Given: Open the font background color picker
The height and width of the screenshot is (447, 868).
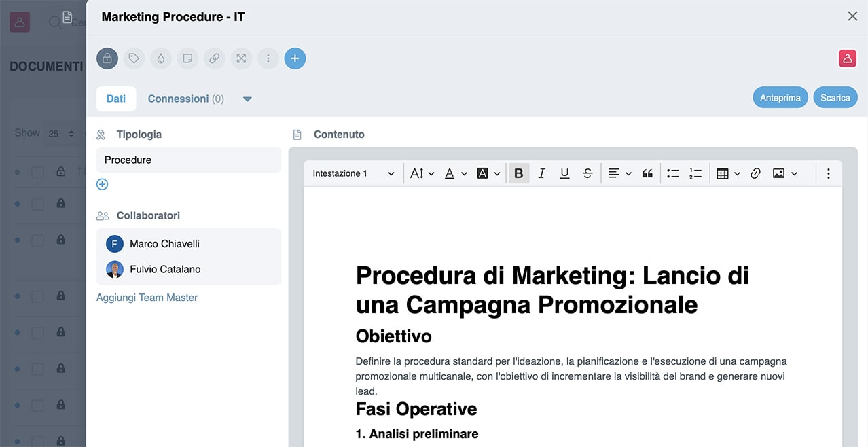Looking at the screenshot, I should click(x=488, y=174).
